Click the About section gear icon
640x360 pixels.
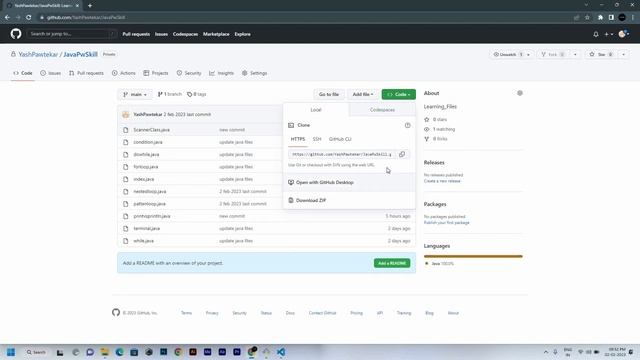(x=520, y=93)
